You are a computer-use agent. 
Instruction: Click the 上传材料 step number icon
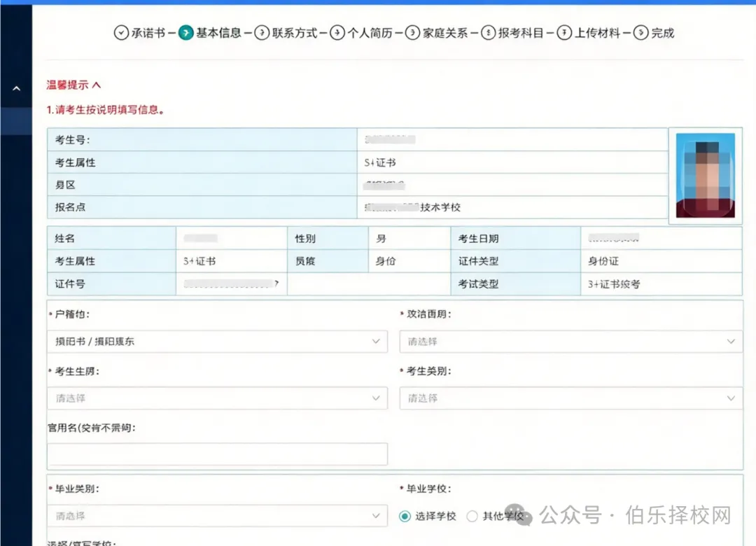(x=564, y=33)
